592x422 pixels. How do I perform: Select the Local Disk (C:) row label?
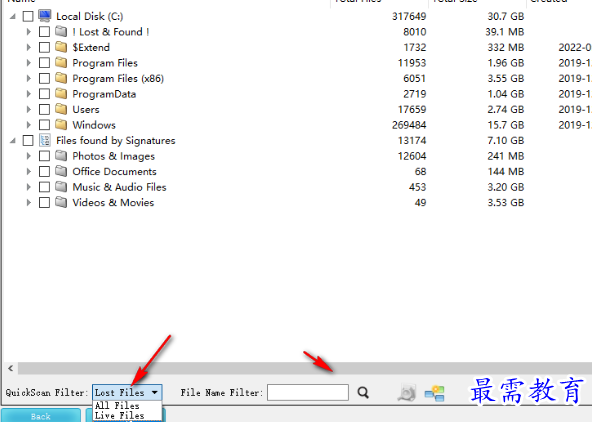(x=89, y=16)
